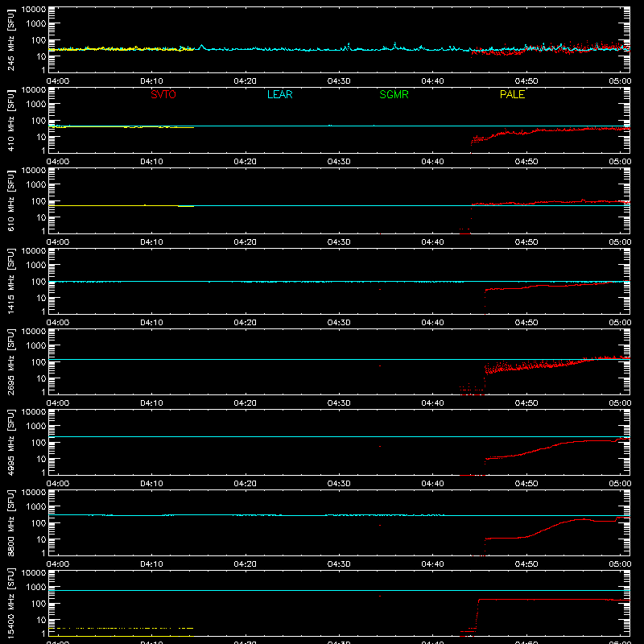Viewport: 644px width, 644px height.
Task: Click 04:30 time label under 245 MHz plot
Action: click(339, 81)
